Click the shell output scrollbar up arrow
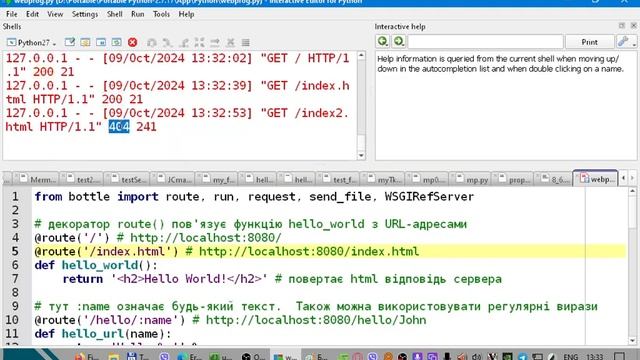Image resolution: width=640 pixels, height=360 pixels. 361,56
